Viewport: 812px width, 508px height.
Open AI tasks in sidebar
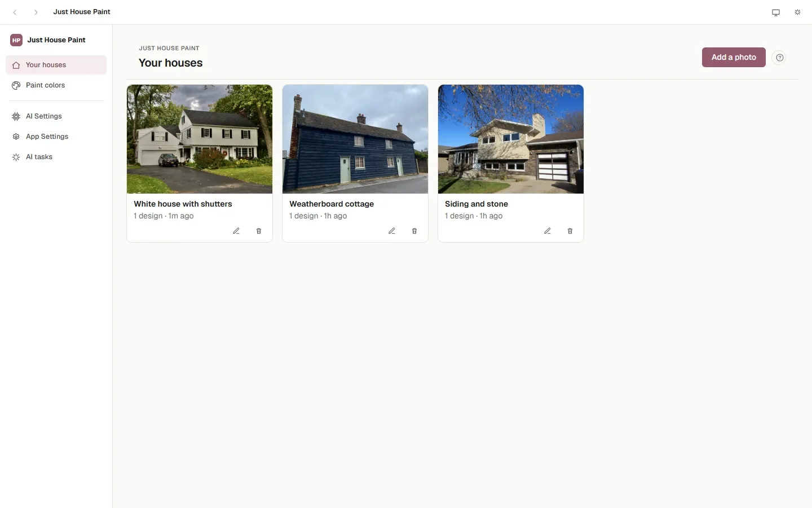coord(56,157)
